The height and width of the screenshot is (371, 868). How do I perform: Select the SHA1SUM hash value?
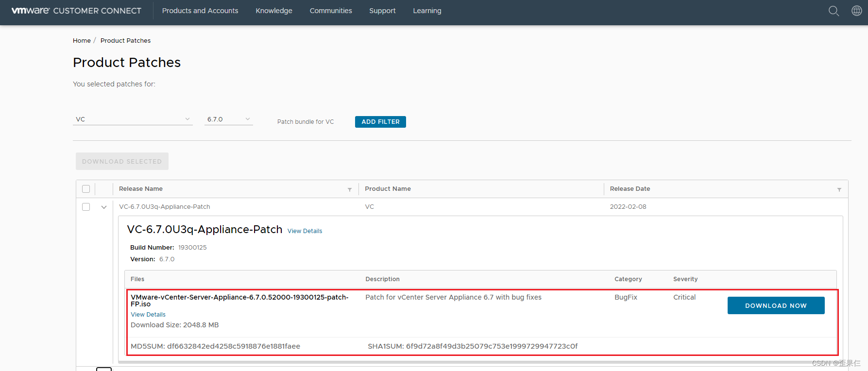coord(492,346)
